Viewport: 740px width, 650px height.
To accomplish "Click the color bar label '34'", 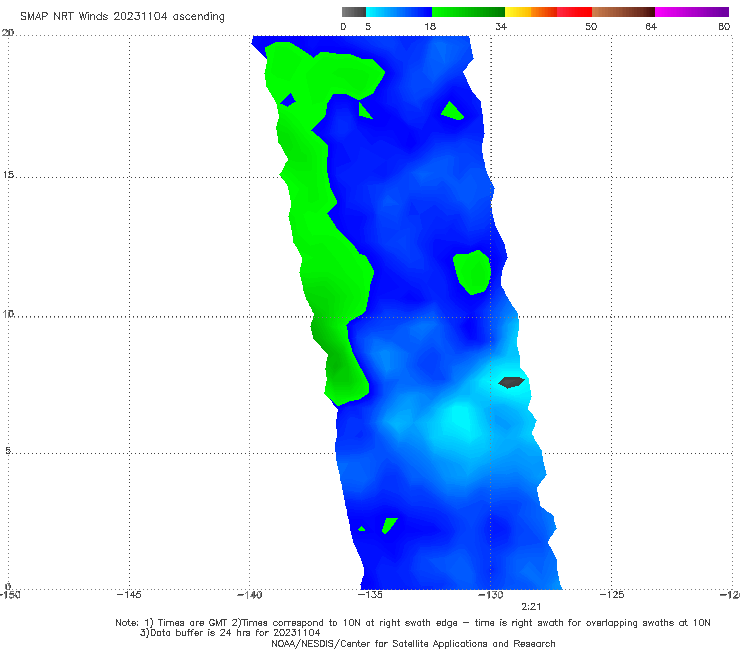I will (x=501, y=26).
